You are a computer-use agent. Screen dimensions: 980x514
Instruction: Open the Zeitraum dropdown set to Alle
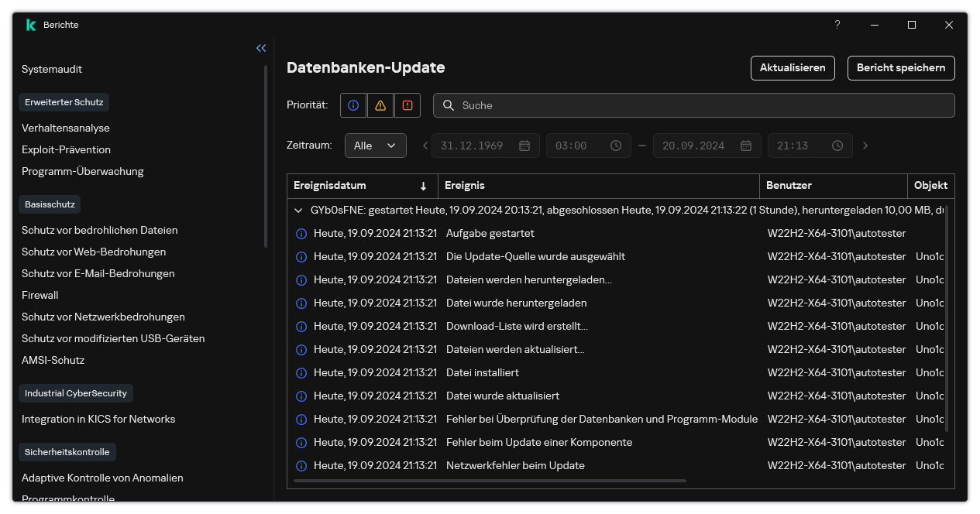point(375,146)
